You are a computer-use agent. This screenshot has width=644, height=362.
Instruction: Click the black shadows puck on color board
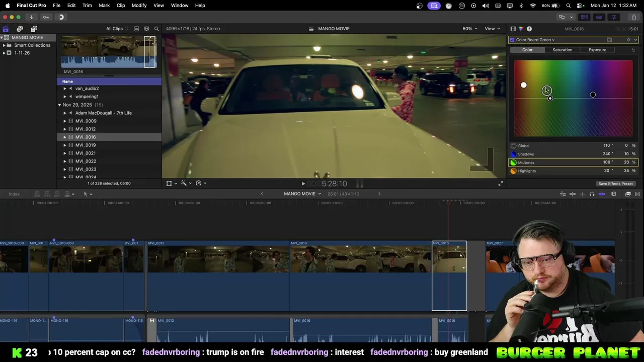pyautogui.click(x=593, y=95)
